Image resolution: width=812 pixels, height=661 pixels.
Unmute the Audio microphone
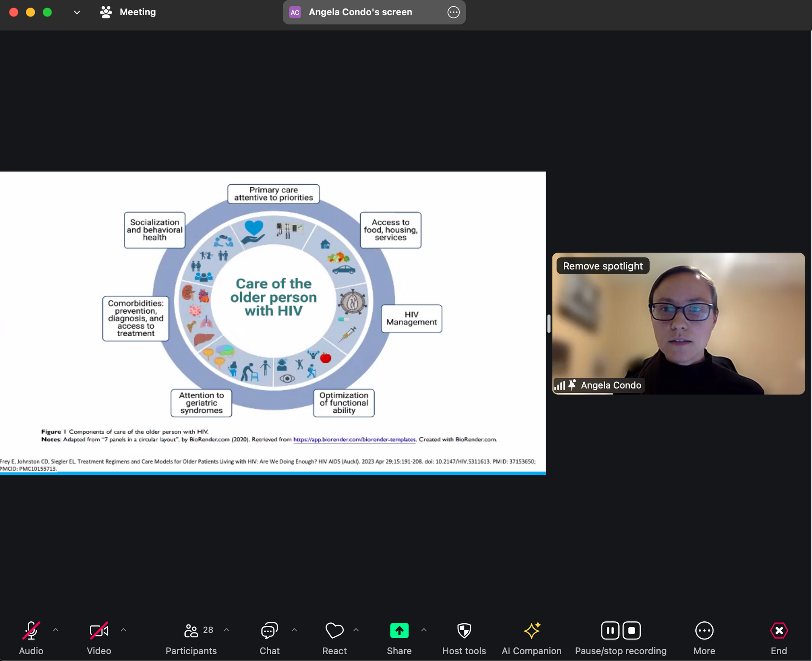(31, 630)
